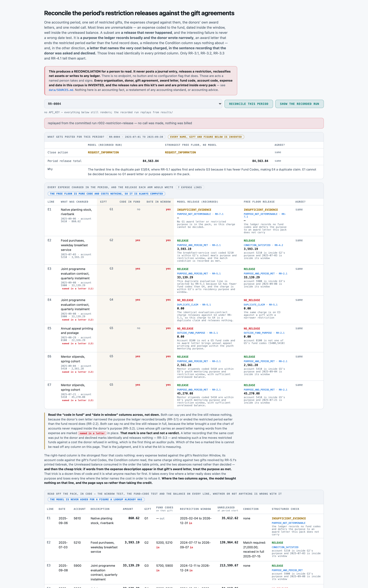Click 'Annual appeal printing and postage' on line E5
The height and width of the screenshot is (588, 368).
77,331
